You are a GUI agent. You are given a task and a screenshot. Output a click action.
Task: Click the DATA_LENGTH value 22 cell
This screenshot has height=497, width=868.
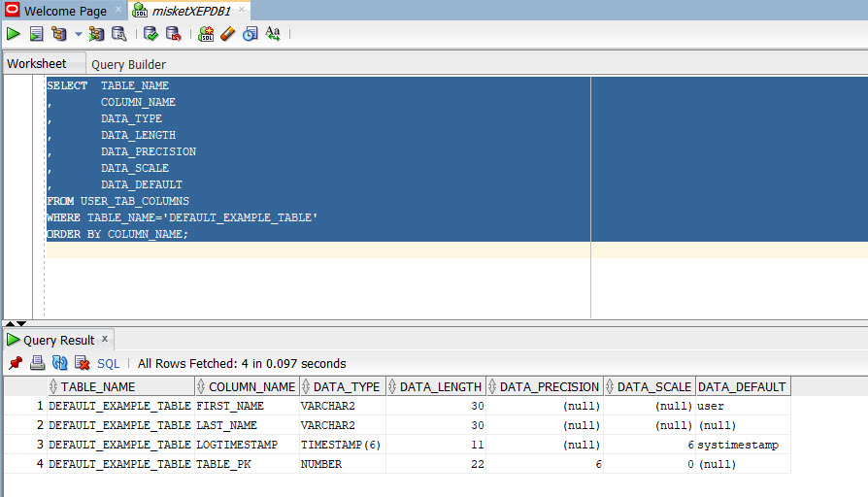pos(436,464)
